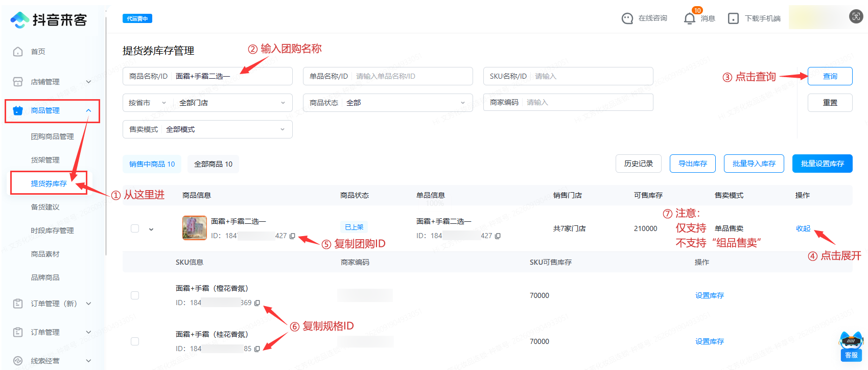868x370 pixels.
Task: Click 批量设置库存 button
Action: [822, 164]
